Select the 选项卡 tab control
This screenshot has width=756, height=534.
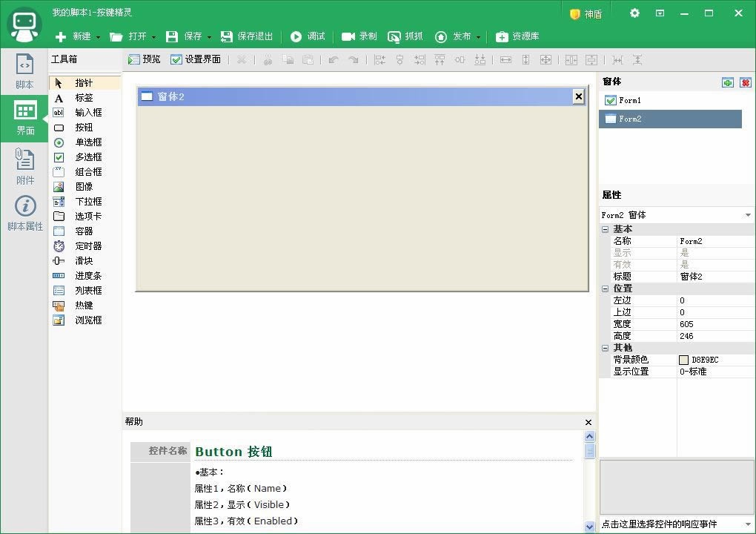[x=84, y=216]
